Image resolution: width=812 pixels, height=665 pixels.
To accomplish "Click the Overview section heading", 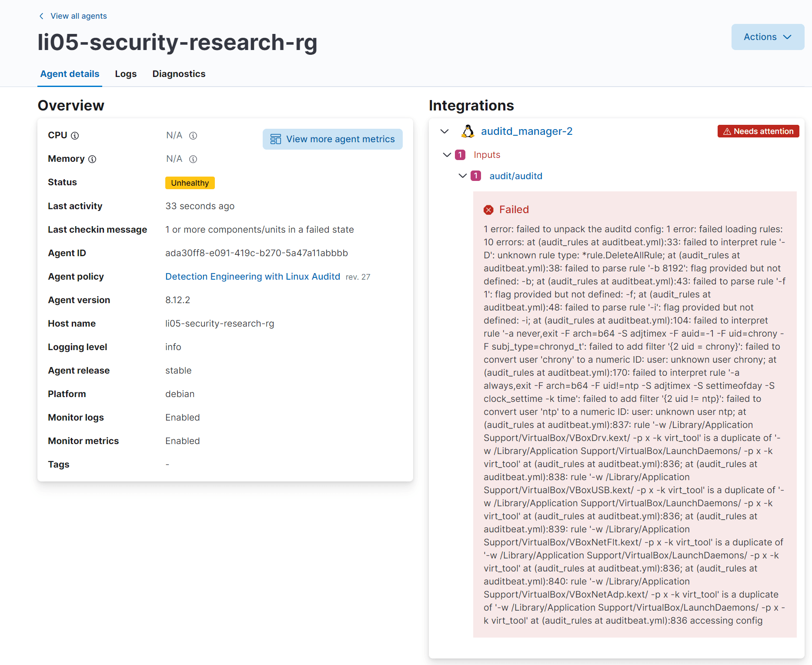I will pyautogui.click(x=71, y=106).
